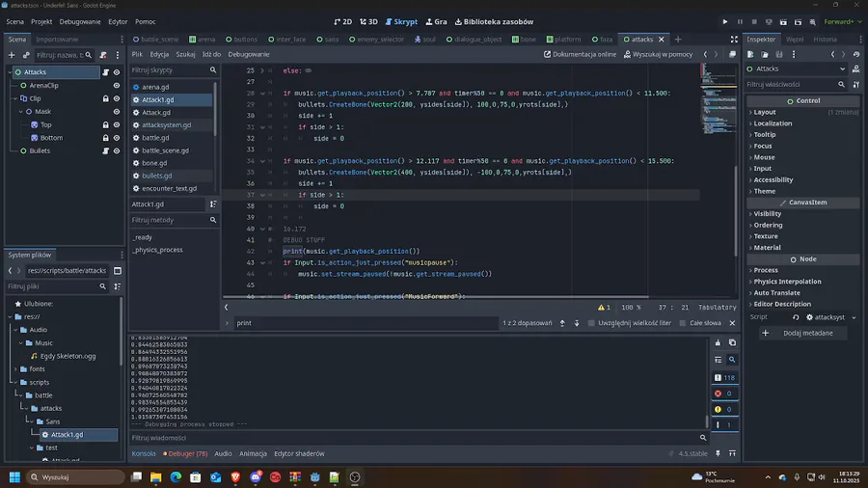Toggle collapse duplicate messages icon
Viewport: 868px width, 488px height.
[718, 360]
